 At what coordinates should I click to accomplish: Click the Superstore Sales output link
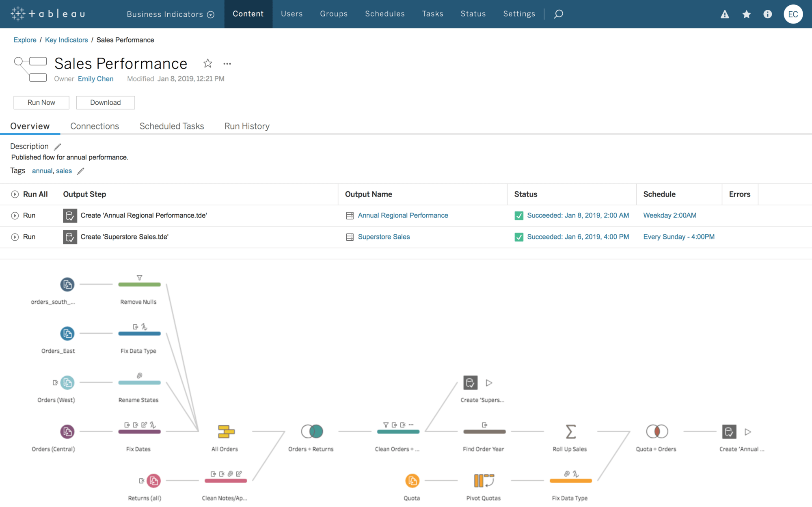pos(384,237)
